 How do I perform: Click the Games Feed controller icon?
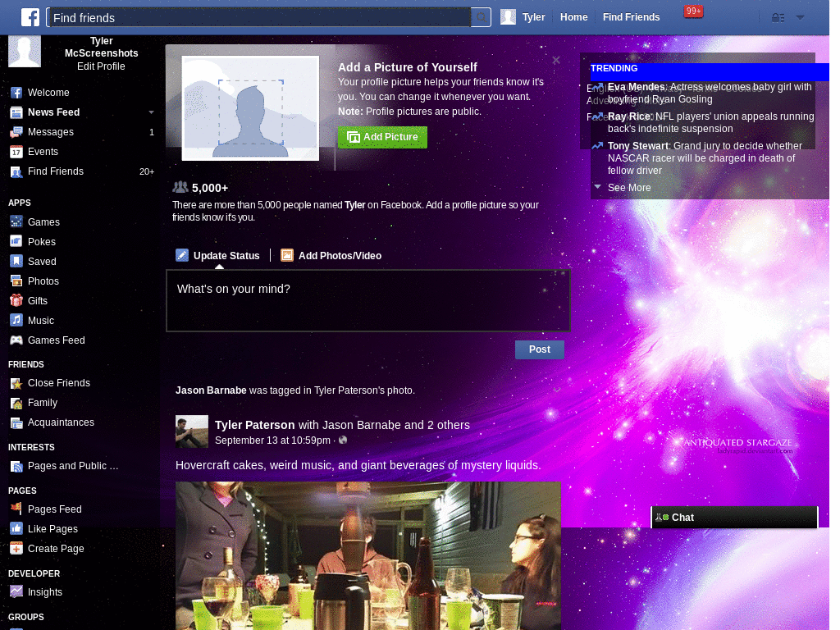click(x=16, y=340)
